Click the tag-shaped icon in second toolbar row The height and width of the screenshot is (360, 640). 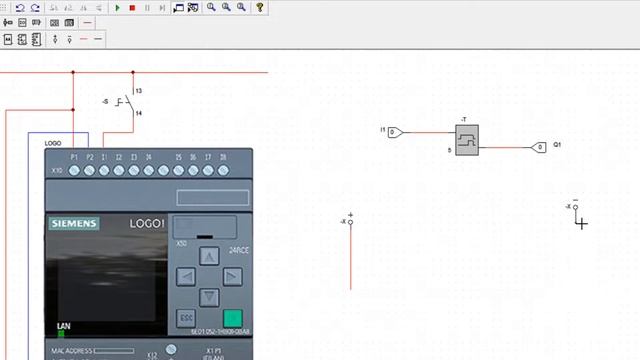click(37, 23)
